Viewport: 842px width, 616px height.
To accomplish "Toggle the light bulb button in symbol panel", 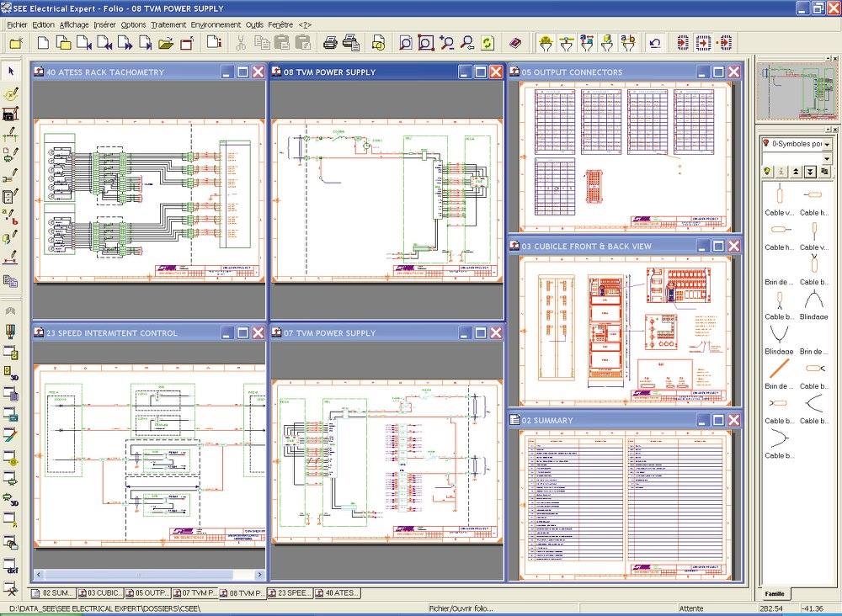I will pos(768,172).
